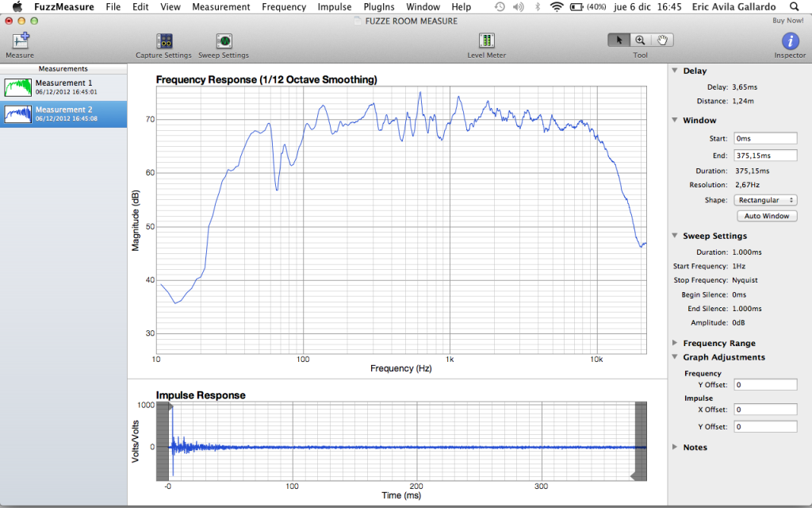Click the Buy Now! link
The width and height of the screenshot is (812, 508).
788,21
